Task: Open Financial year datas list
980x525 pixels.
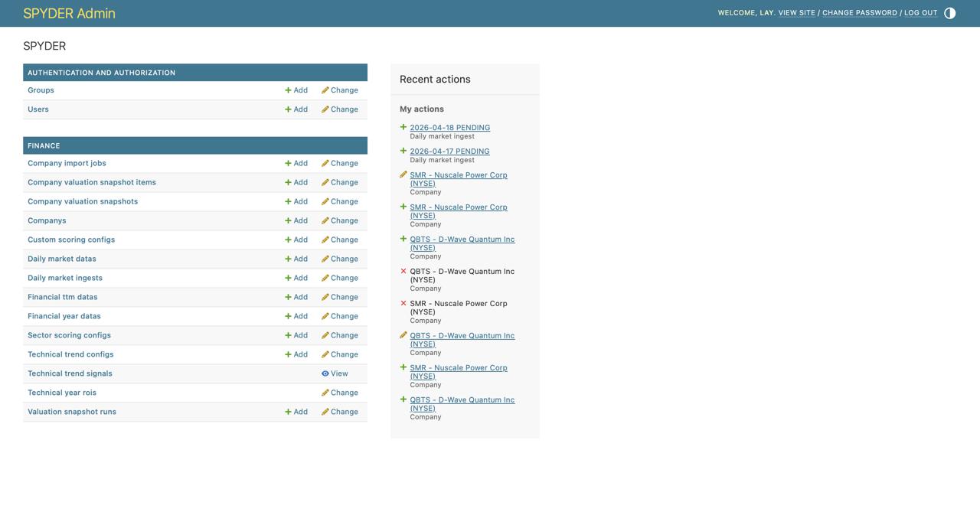Action: [64, 316]
